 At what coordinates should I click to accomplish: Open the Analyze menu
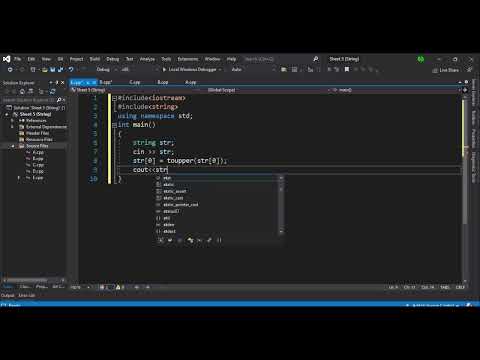[147, 59]
